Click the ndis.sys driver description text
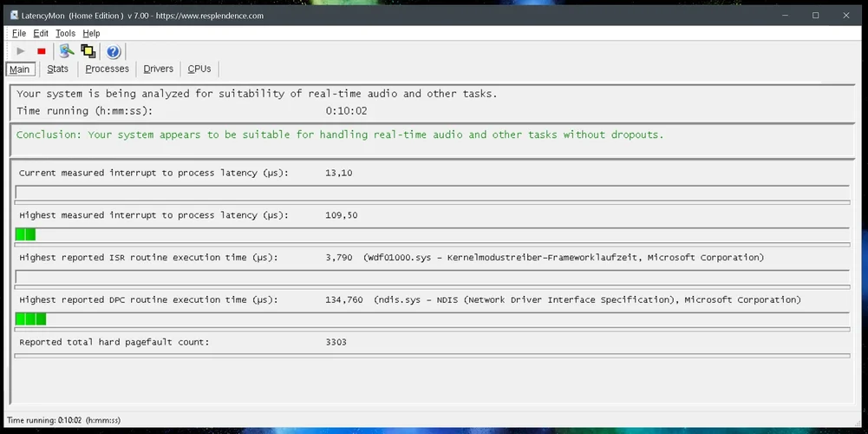868x434 pixels. pyautogui.click(x=587, y=299)
